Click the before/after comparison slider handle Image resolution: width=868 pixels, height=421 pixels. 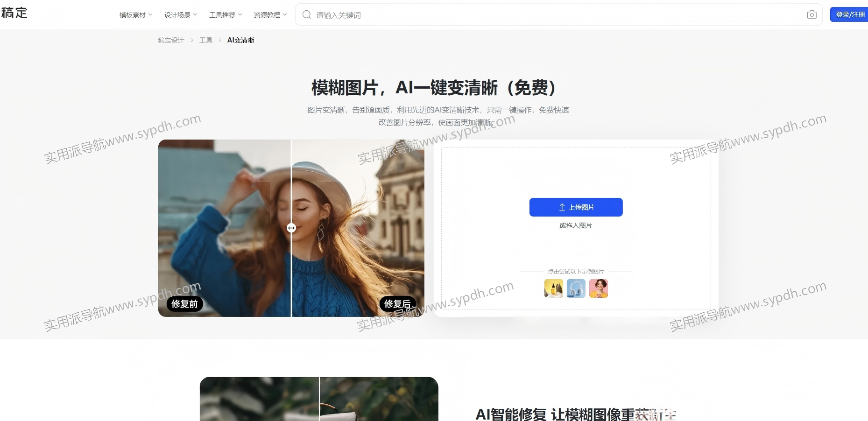click(x=291, y=228)
